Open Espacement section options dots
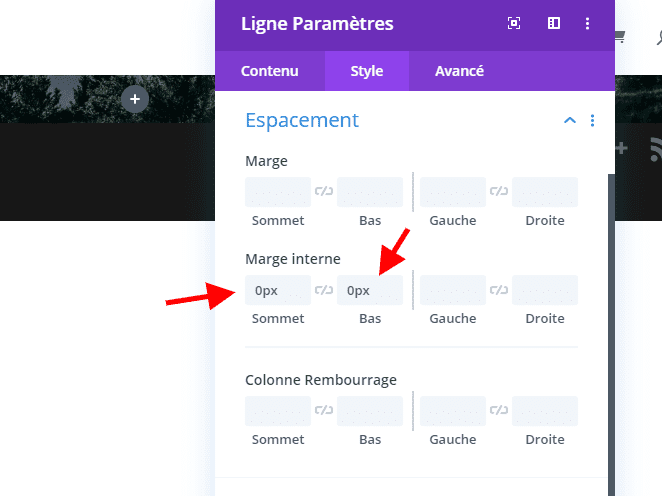Image resolution: width=662 pixels, height=496 pixels. [592, 121]
